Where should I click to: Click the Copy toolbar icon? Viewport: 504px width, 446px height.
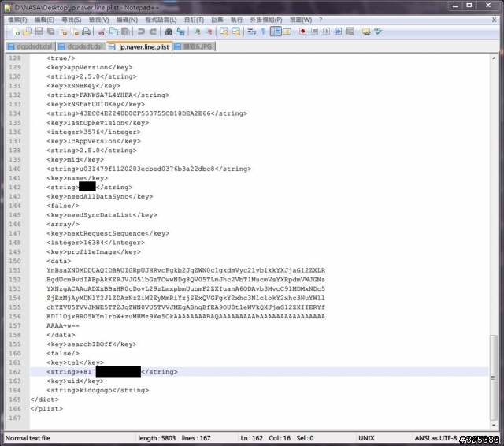point(113,32)
